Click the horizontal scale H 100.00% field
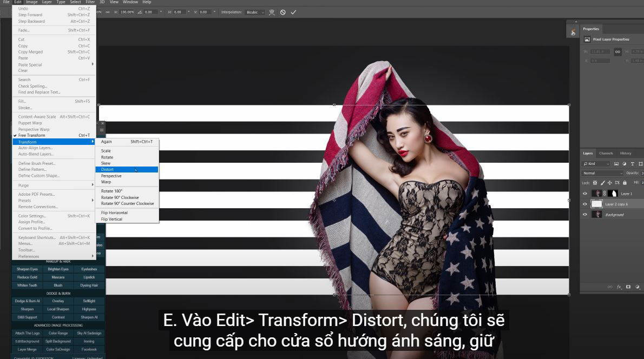Viewport: 644px width, 359px height. click(x=127, y=12)
